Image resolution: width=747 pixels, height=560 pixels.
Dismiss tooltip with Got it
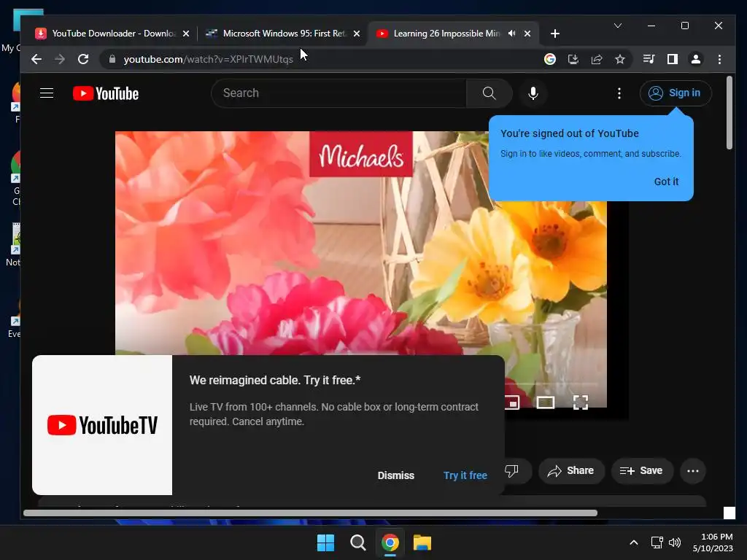pos(666,182)
